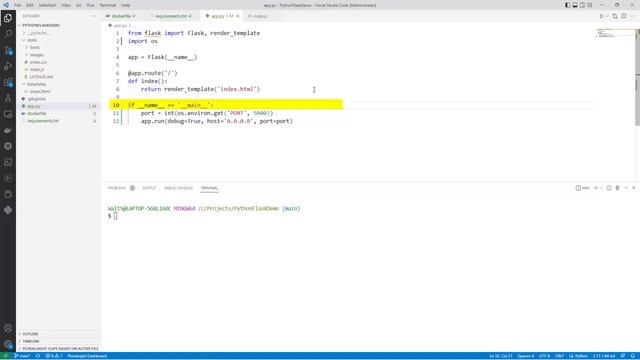
Task: Open the Explorer view in activity bar
Action: 8,18
